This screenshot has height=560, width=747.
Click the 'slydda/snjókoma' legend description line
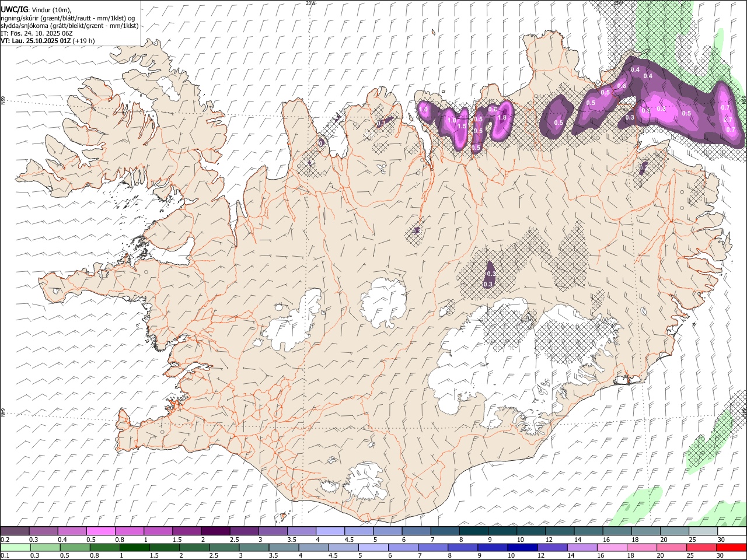pyautogui.click(x=69, y=26)
